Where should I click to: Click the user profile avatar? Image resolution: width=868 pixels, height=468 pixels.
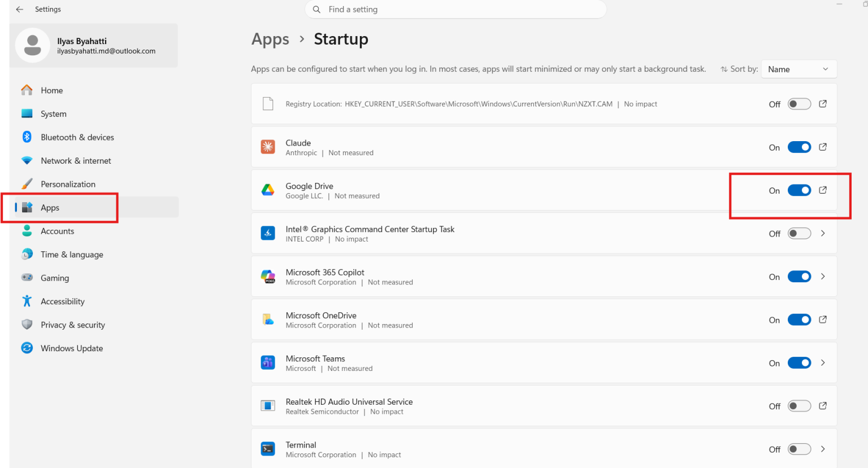click(33, 46)
